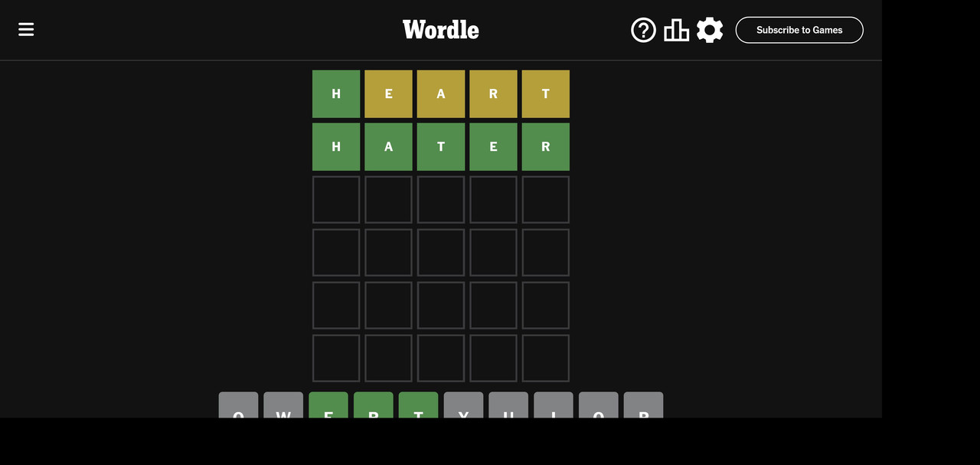Screen dimensions: 980x465
Task: Open the How to Play help icon
Action: (643, 30)
